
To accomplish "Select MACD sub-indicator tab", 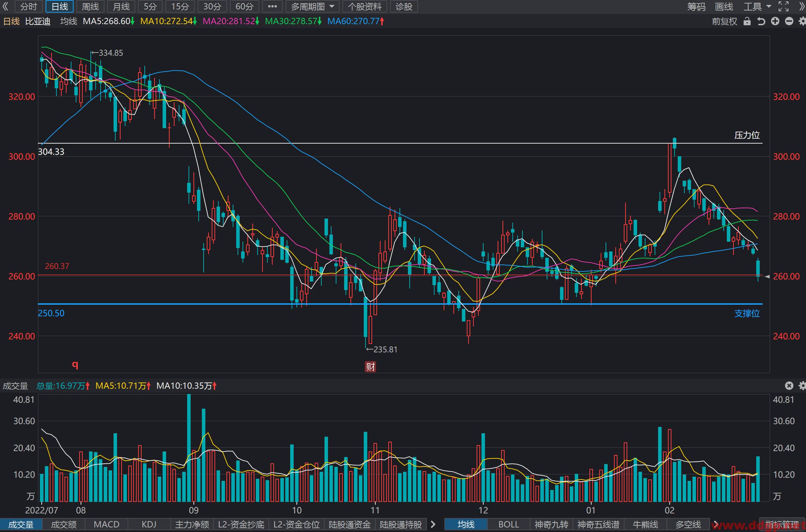I will pyautogui.click(x=107, y=524).
